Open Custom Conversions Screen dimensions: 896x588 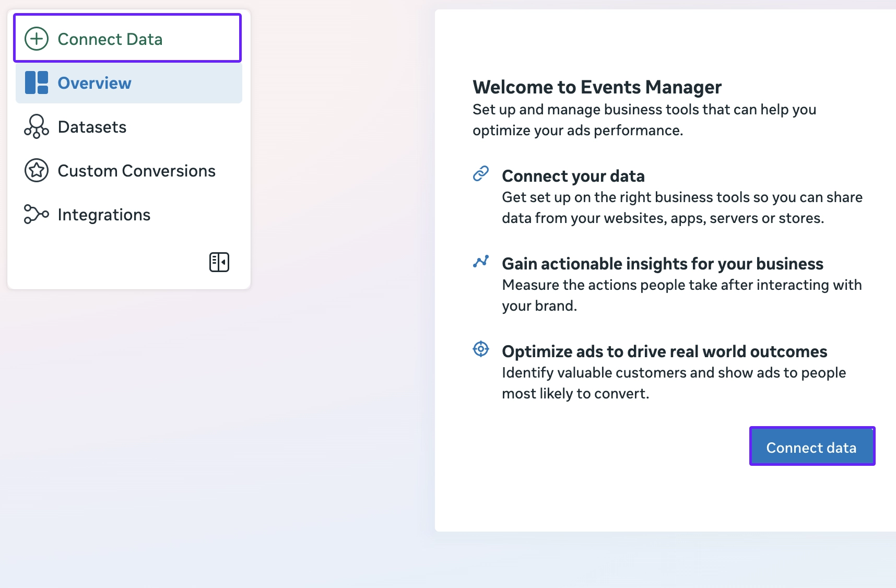[x=137, y=170]
